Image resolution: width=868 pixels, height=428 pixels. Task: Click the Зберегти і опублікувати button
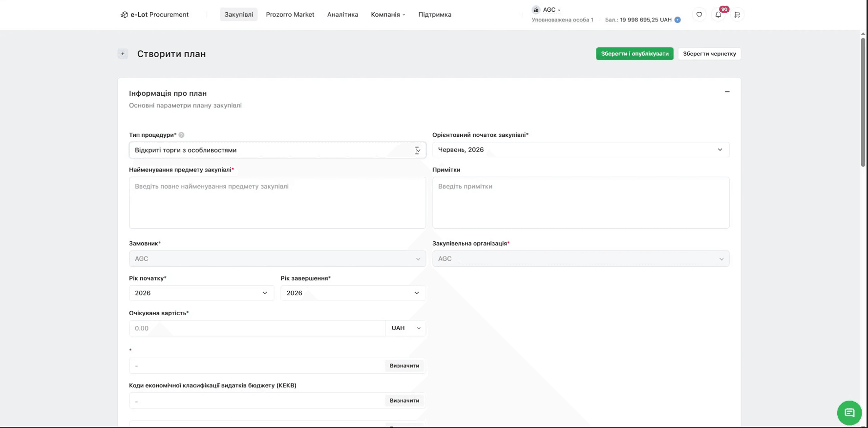tap(635, 54)
